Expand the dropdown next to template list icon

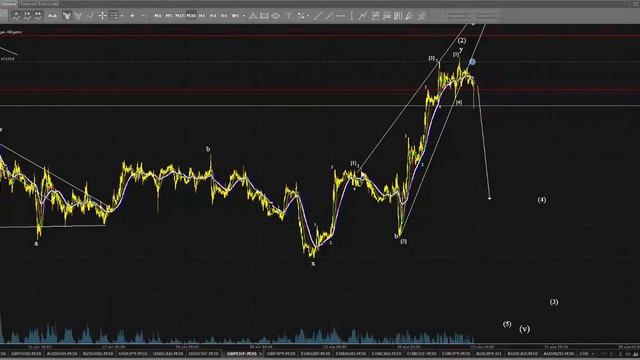(x=122, y=16)
